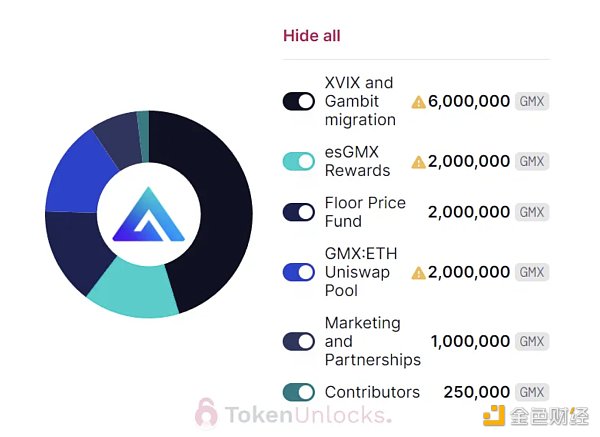Screen dimensions: 600x437
Task: Toggle GMX:ETH Uniswap Pool visibility
Action: (299, 272)
